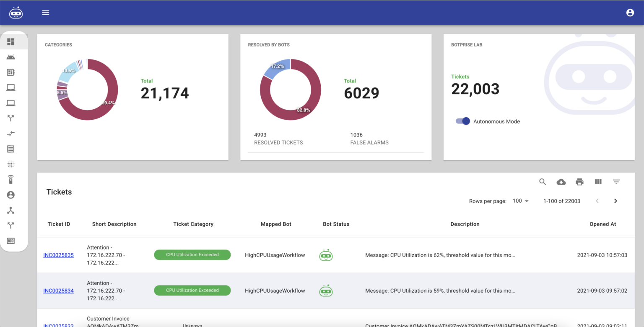Sort by Ticket ID column header
The height and width of the screenshot is (327, 644).
click(59, 224)
